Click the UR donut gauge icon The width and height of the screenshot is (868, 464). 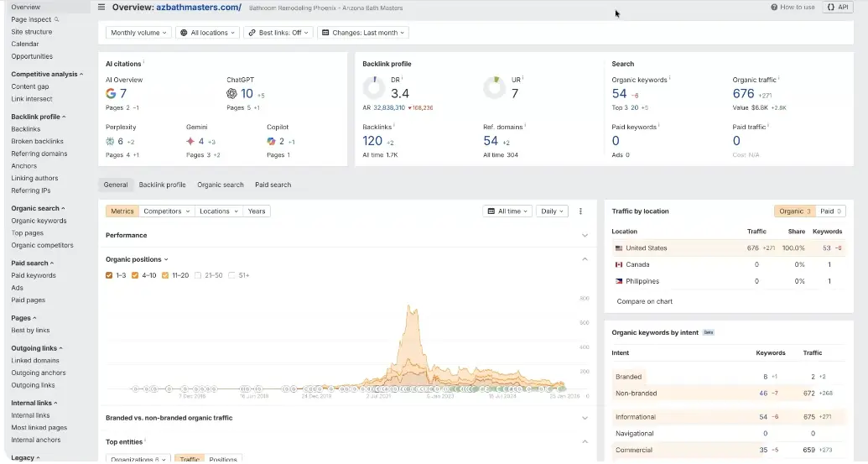click(x=494, y=87)
